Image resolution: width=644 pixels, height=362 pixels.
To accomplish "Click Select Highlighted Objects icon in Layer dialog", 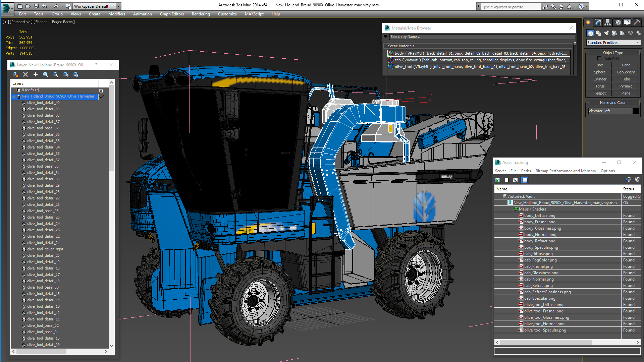I will 46,74.
